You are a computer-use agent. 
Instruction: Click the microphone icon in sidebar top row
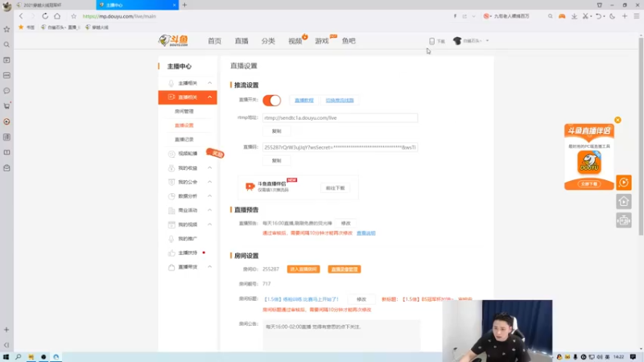(171, 83)
